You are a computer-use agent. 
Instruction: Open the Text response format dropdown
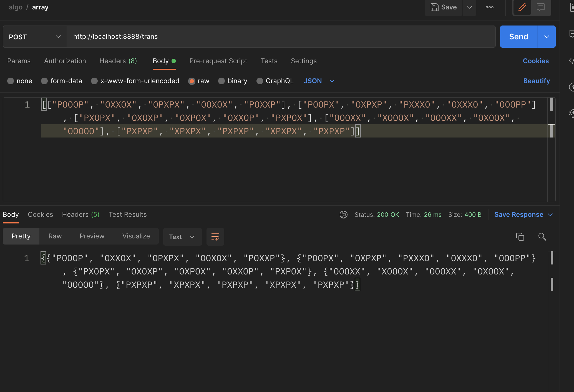point(182,237)
